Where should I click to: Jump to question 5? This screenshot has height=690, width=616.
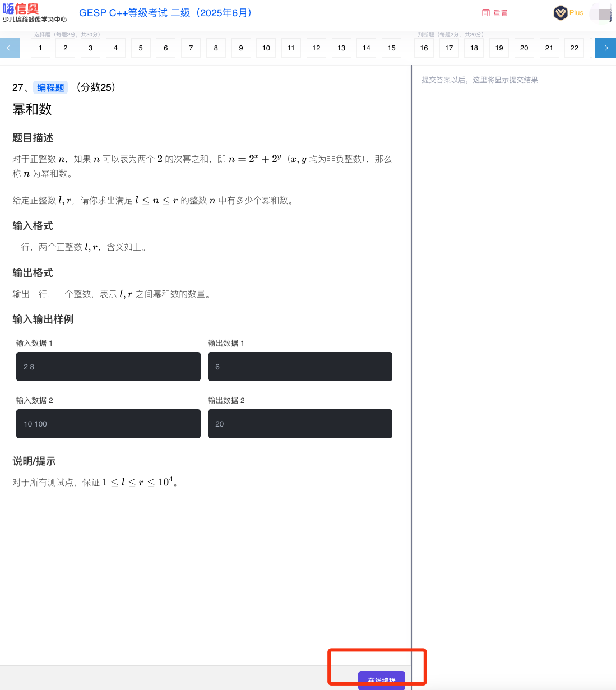pyautogui.click(x=141, y=48)
